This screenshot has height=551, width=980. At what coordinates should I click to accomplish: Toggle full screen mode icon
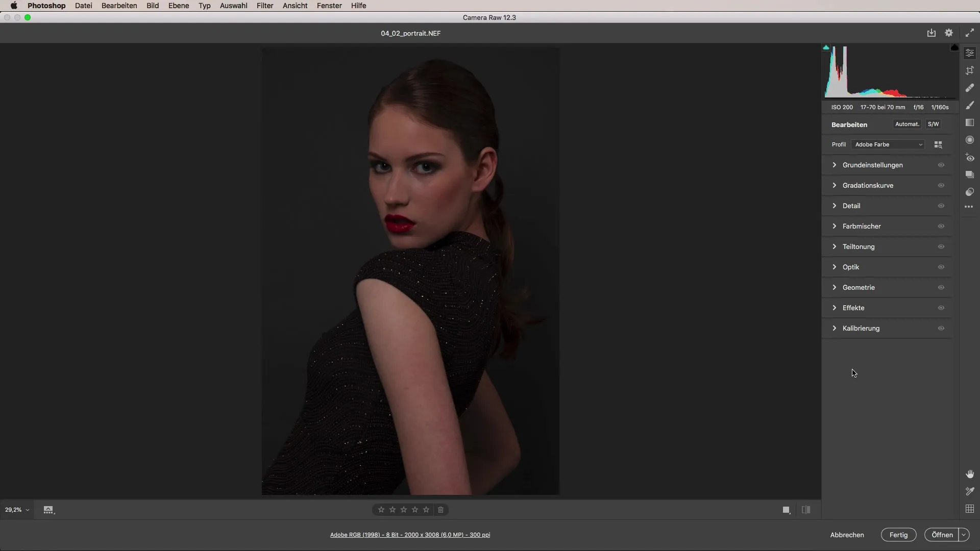coord(970,33)
